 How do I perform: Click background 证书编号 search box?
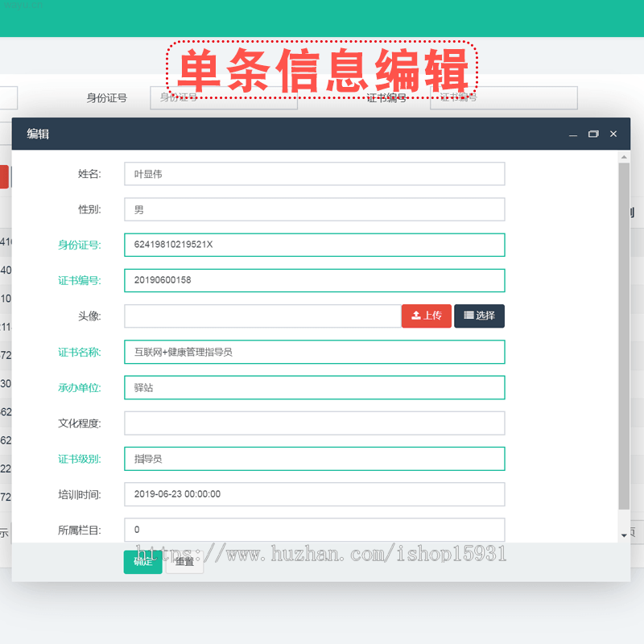pos(504,97)
